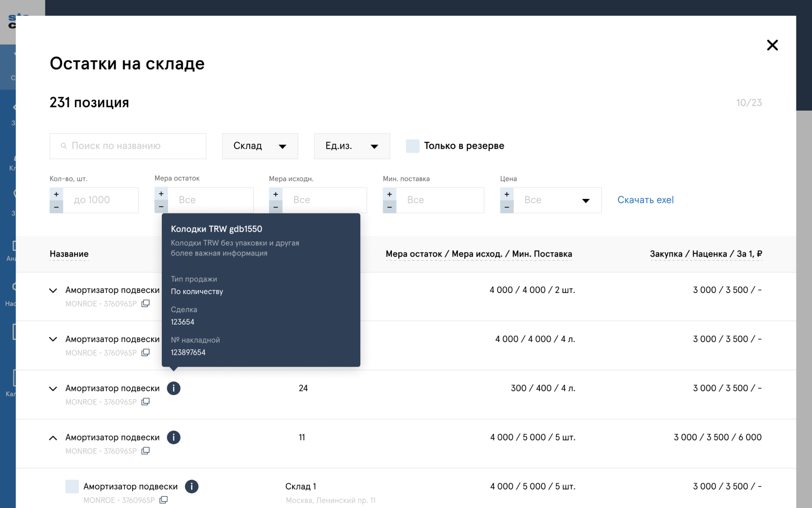
Task: Click tooltip value 123897654
Action: click(188, 352)
